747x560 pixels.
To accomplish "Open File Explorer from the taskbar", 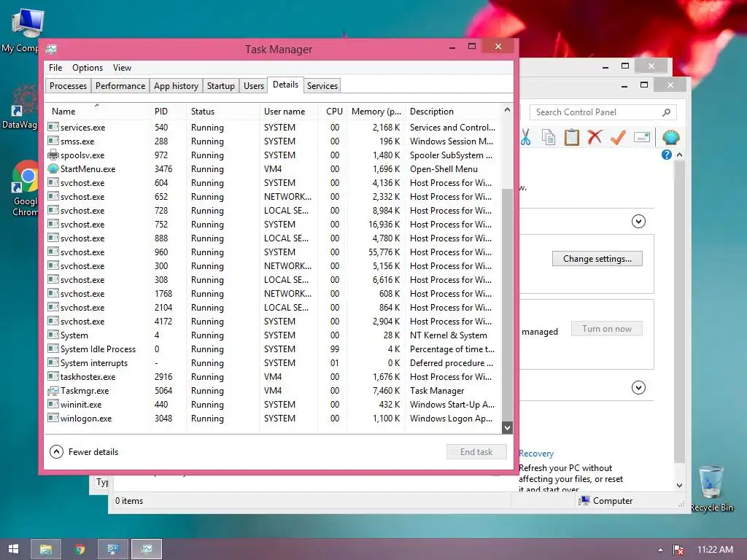I will [x=46, y=549].
